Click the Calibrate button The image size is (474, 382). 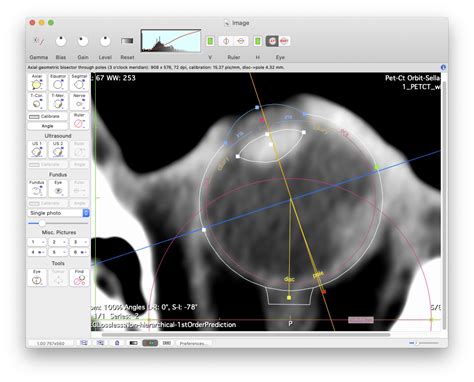pos(47,117)
